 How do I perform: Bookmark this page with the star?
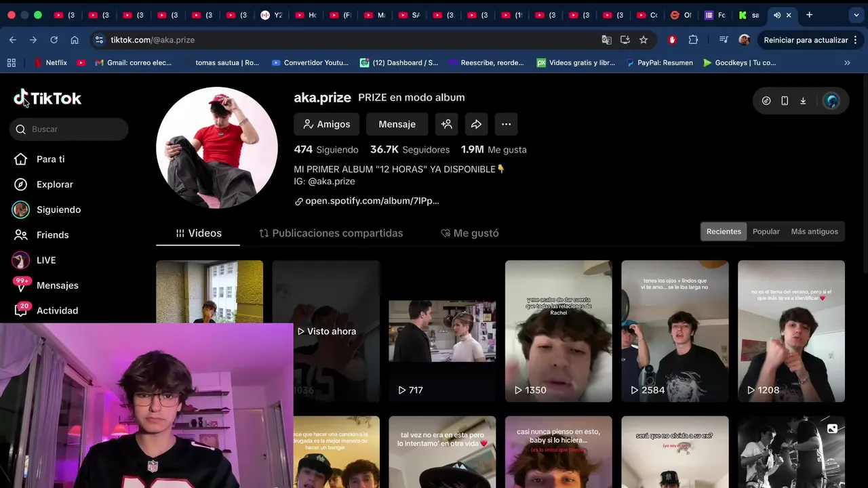pos(644,40)
